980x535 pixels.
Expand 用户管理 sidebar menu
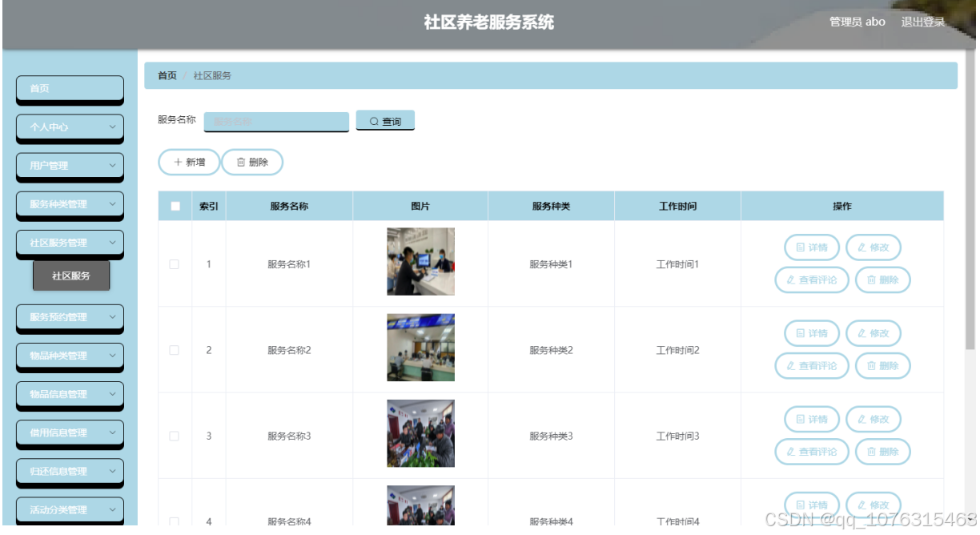point(70,165)
